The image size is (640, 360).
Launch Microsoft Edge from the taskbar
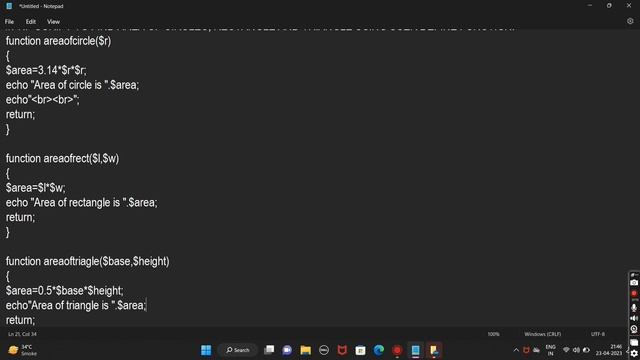click(379, 350)
